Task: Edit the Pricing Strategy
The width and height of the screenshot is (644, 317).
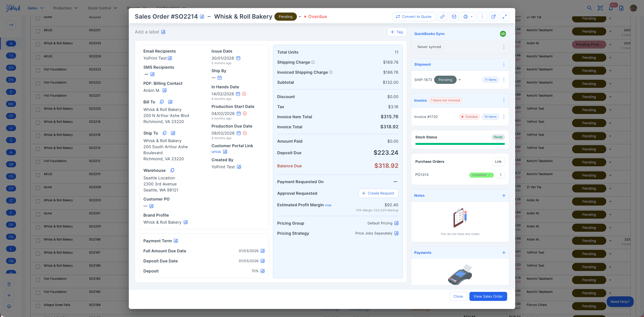Action: click(x=396, y=233)
